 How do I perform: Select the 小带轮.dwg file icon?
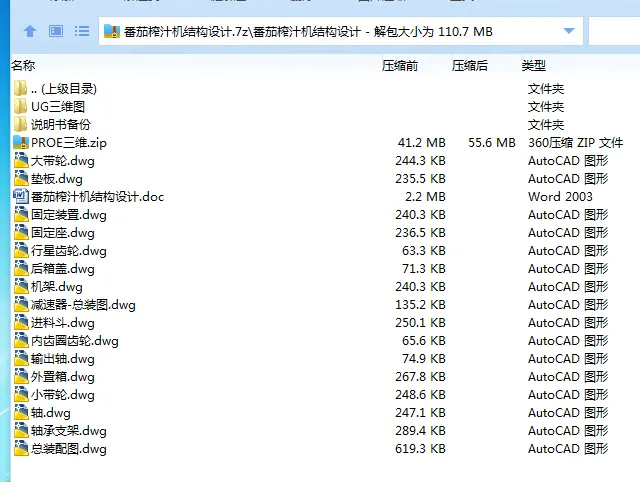click(x=21, y=394)
